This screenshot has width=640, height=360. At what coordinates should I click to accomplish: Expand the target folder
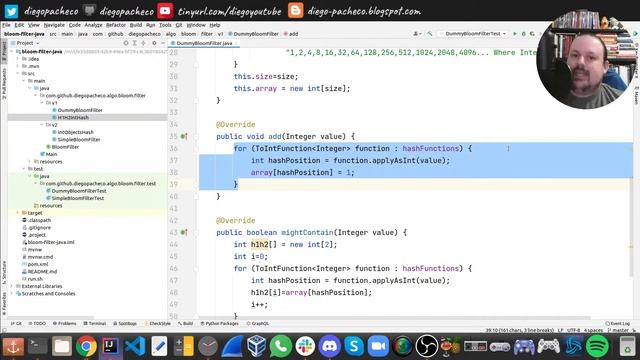pyautogui.click(x=18, y=213)
